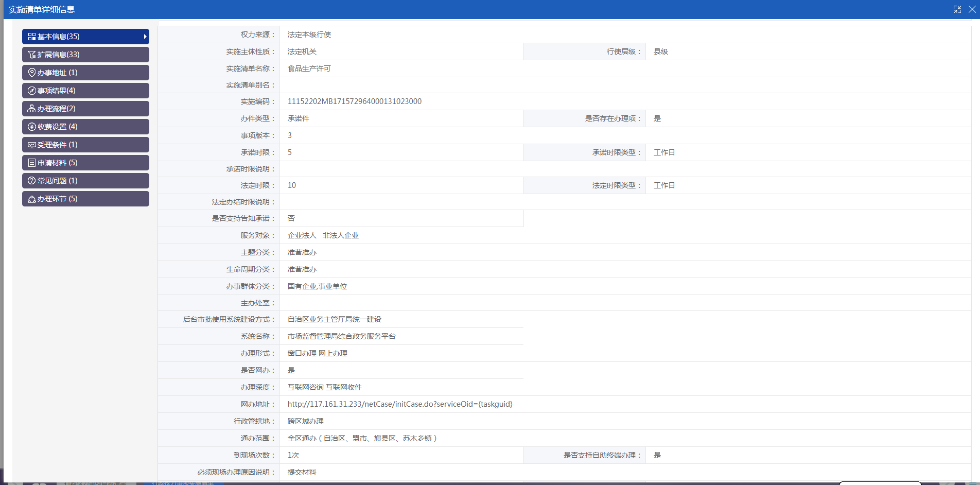Click the 食品生产许可 name value
The width and height of the screenshot is (980, 485).
pyautogui.click(x=309, y=68)
